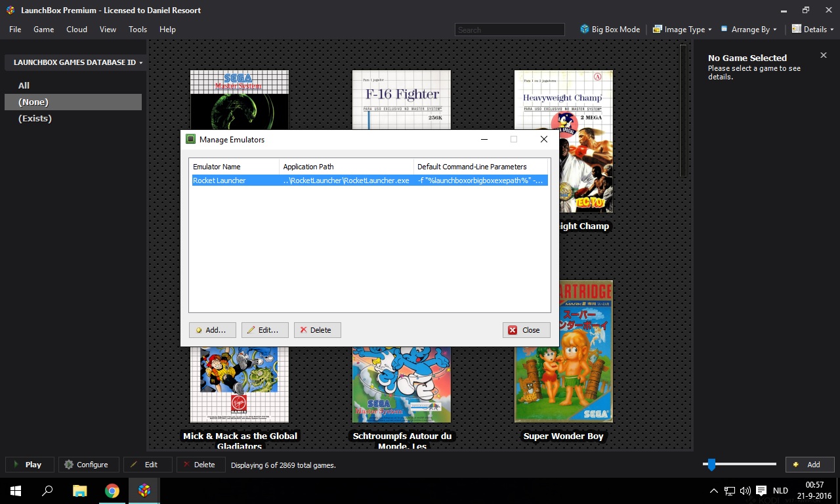Open the Tools menu
This screenshot has height=504, width=840.
(x=138, y=30)
